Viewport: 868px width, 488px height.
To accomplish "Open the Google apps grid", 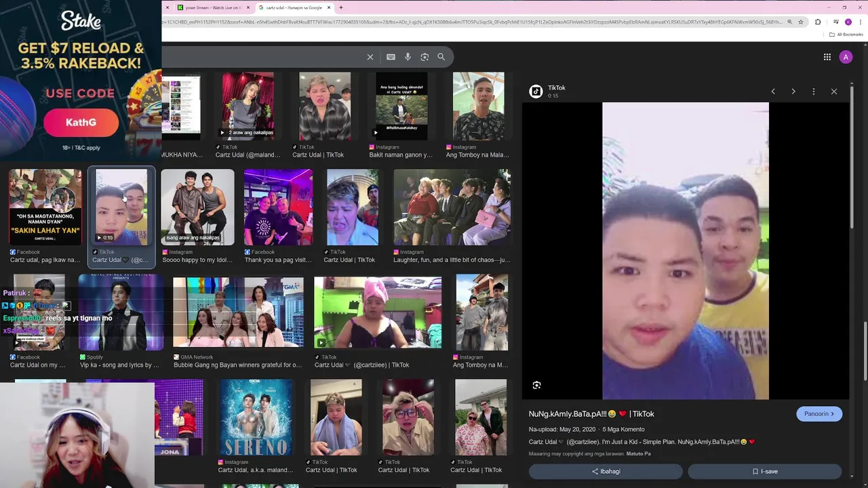I will click(x=827, y=57).
